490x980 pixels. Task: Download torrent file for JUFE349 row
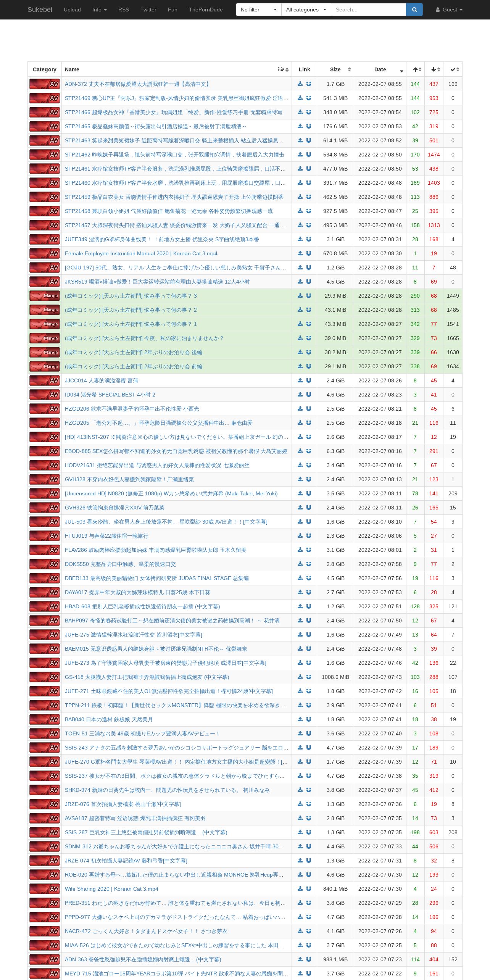[x=300, y=239]
